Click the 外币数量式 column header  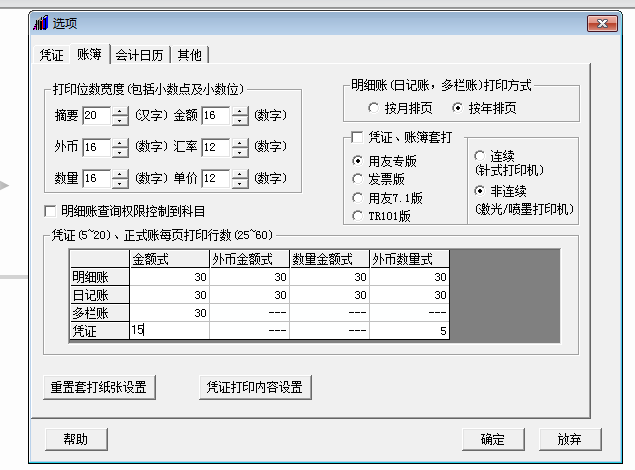(409, 259)
